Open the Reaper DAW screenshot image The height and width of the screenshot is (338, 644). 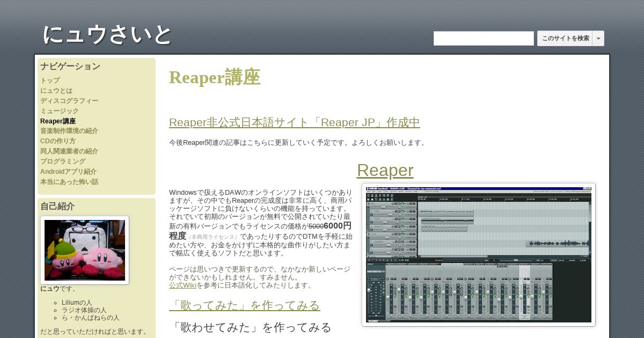point(479,255)
